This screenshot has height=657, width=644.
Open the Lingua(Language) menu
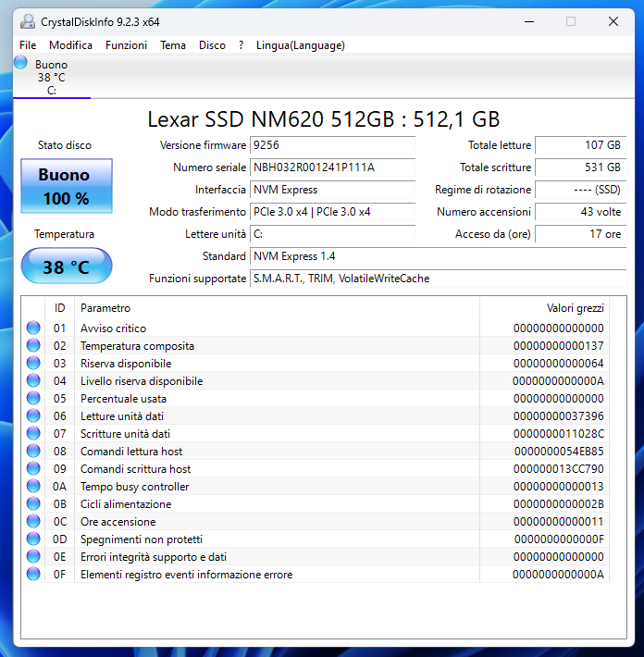tap(301, 45)
